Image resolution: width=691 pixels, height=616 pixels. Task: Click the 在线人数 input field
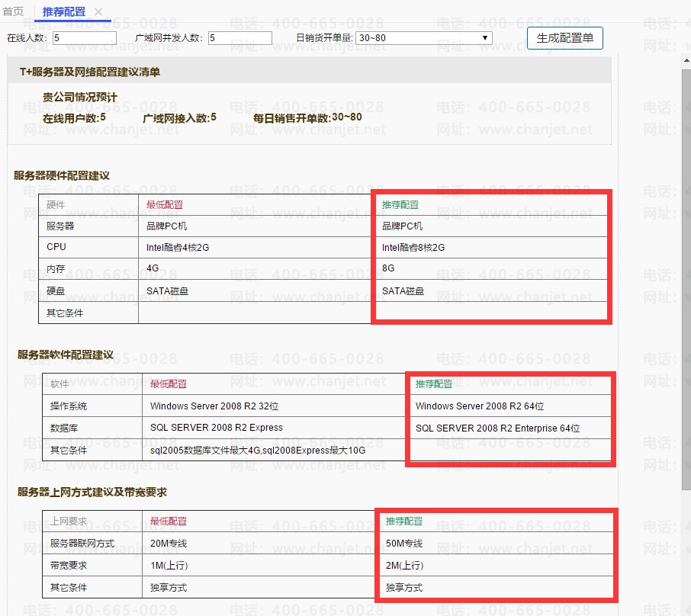pos(84,38)
